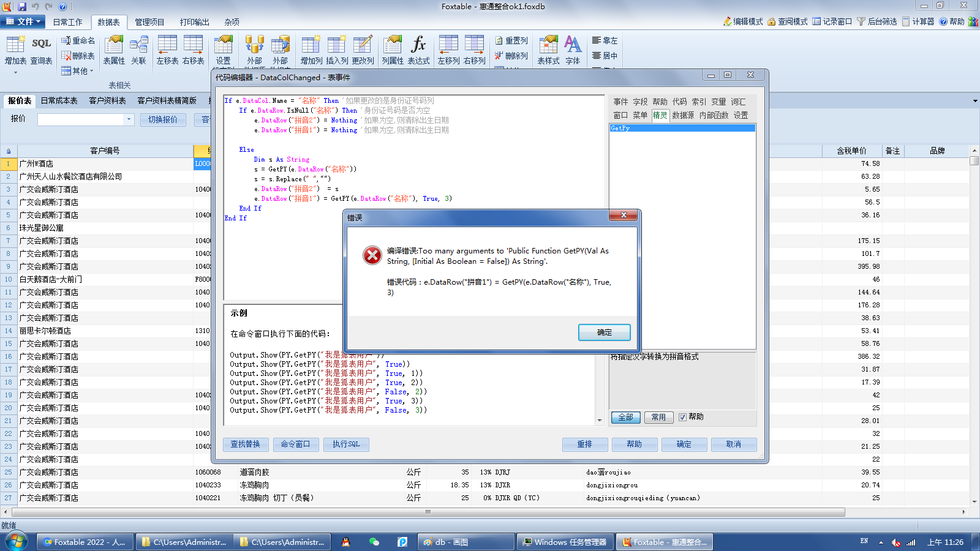
Task: Expand the 其他 dropdown in ribbon
Action: pos(78,71)
